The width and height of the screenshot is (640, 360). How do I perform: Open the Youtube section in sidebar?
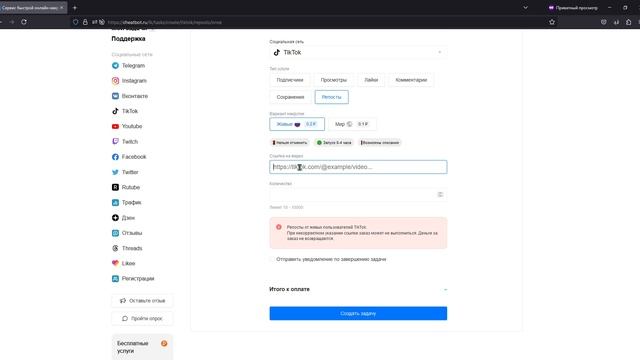click(x=127, y=127)
